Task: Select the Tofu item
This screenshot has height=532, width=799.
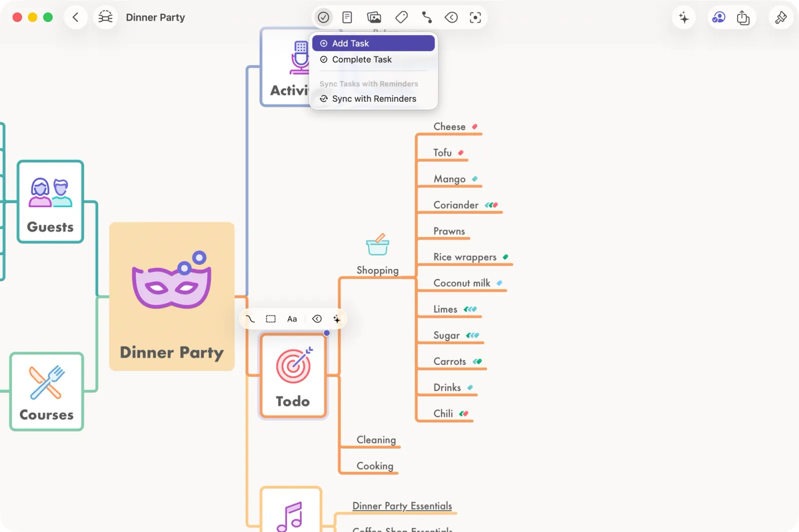Action: click(x=442, y=153)
